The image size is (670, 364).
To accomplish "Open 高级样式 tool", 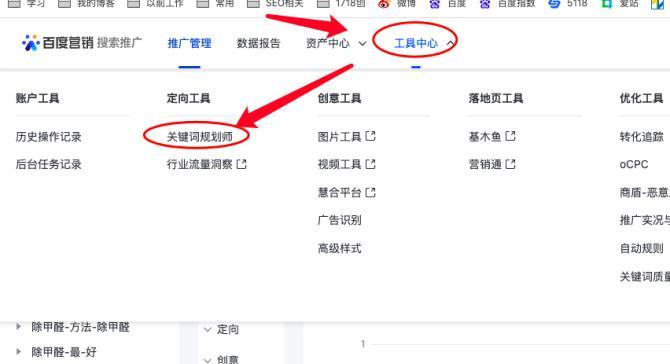I will point(339,248).
